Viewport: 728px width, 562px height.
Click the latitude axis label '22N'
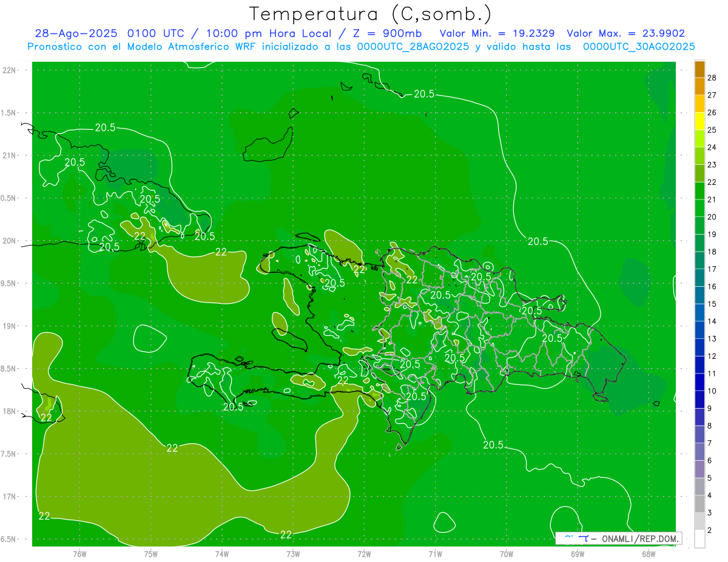click(x=8, y=70)
